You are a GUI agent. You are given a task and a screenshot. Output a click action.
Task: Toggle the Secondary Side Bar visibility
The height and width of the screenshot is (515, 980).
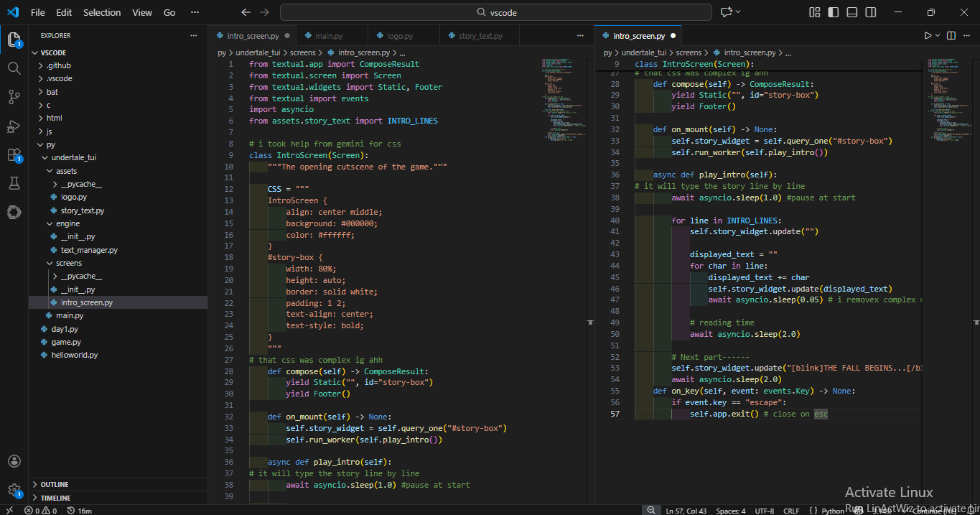[870, 12]
